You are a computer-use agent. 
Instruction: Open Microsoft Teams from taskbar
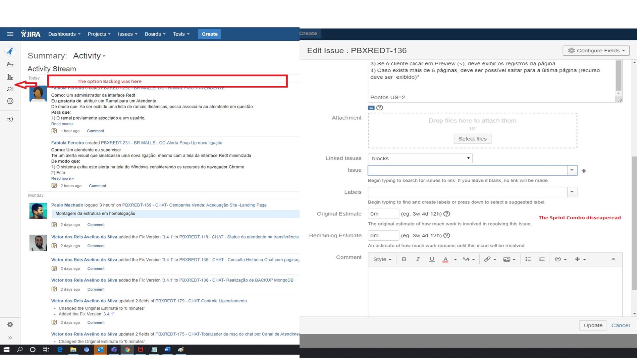pos(113,350)
